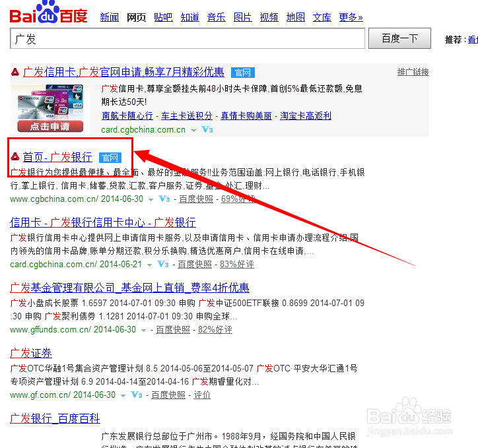
Task: Expand the arrow after www.gf.com.cn/ 2014-06-30
Action: pos(123,396)
